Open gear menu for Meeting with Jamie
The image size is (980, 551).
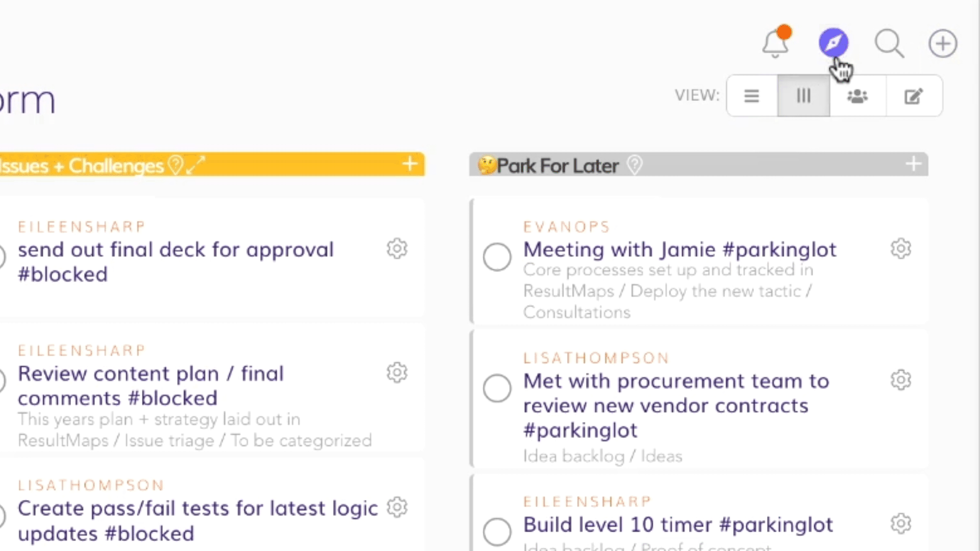(x=900, y=249)
